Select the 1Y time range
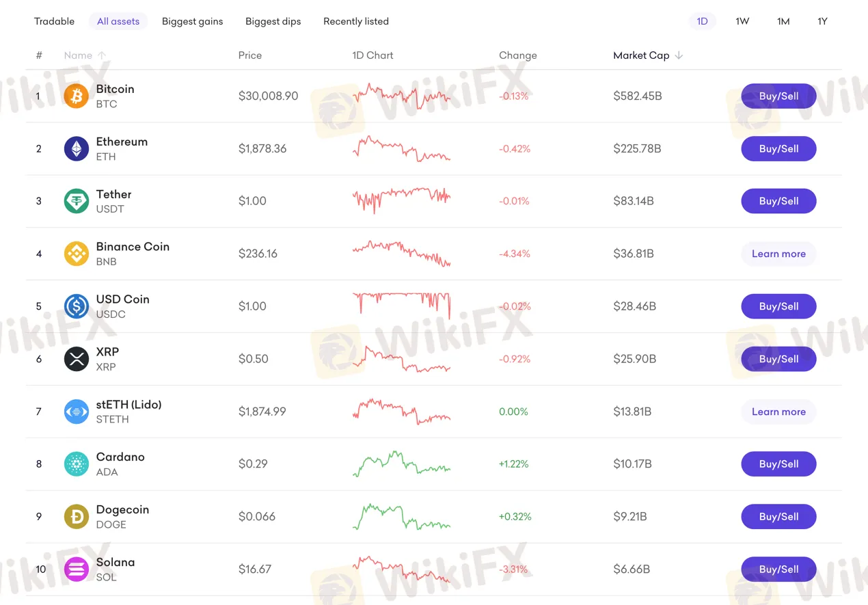Screen dimensions: 868x605 point(822,21)
